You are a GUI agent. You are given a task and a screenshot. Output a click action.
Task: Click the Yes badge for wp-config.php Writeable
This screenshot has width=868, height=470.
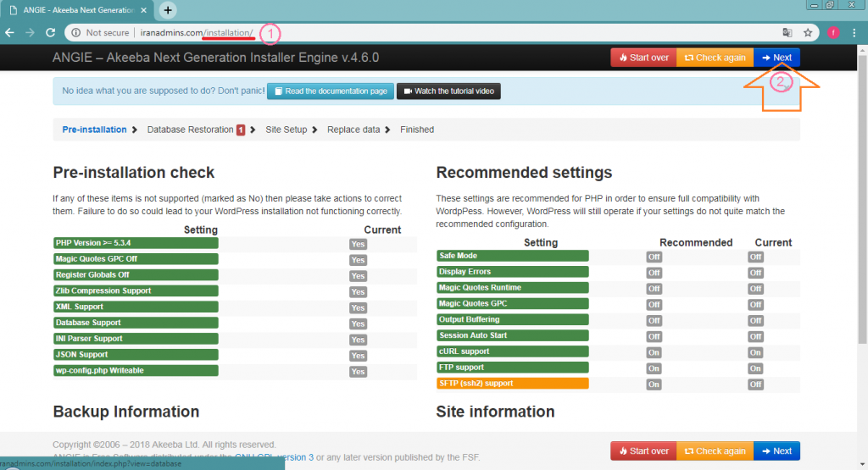click(358, 372)
